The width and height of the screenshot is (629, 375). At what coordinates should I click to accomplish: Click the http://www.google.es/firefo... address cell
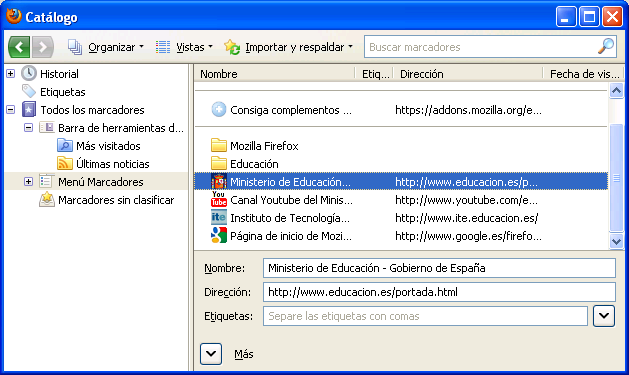click(468, 236)
